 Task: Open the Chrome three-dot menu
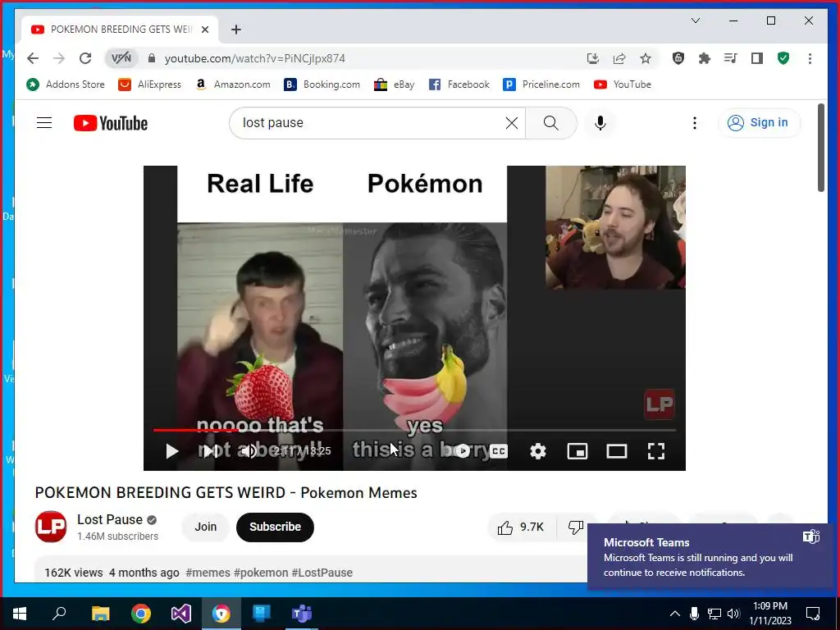coord(810,58)
